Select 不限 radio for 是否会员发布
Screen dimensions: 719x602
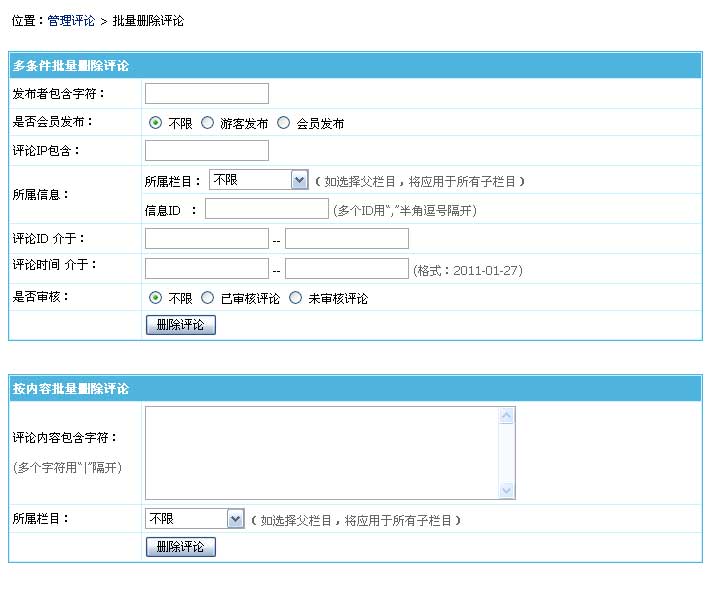pyautogui.click(x=155, y=123)
